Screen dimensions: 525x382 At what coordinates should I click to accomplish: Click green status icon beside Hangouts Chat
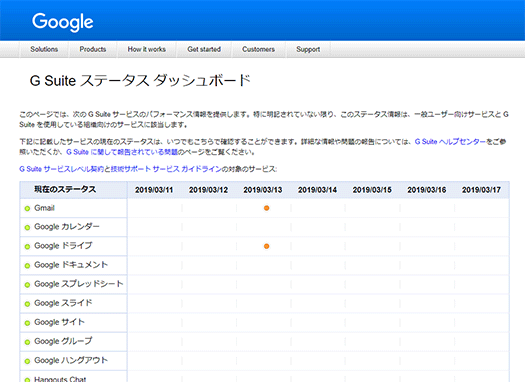point(27,380)
